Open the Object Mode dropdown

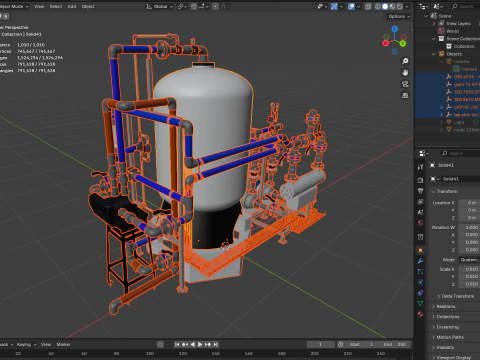tap(13, 6)
